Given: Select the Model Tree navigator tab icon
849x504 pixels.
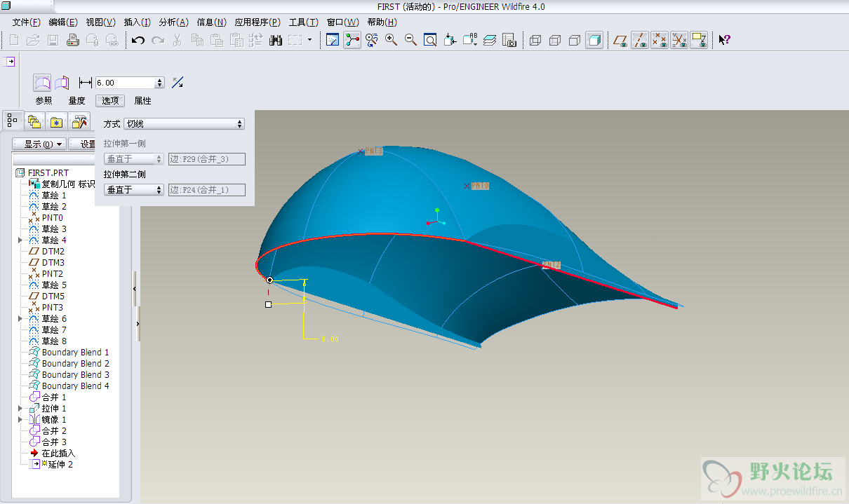Looking at the screenshot, I should click(x=12, y=121).
